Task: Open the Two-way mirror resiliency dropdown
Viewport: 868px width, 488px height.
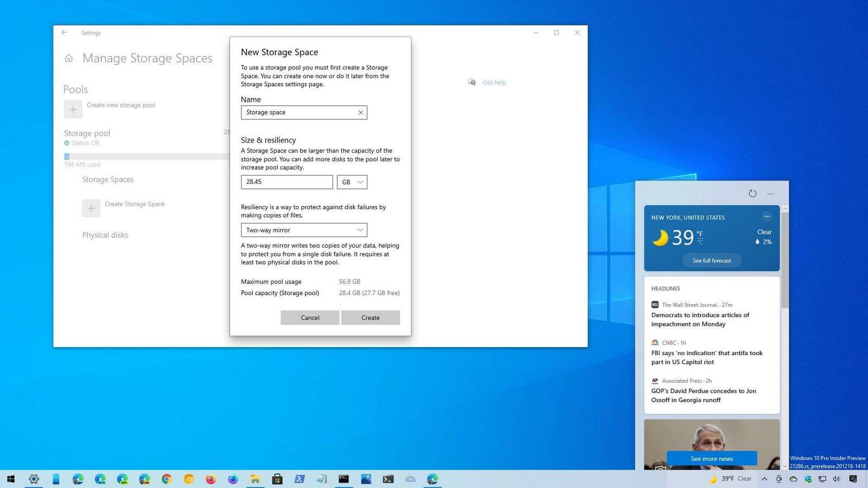Action: (x=304, y=230)
